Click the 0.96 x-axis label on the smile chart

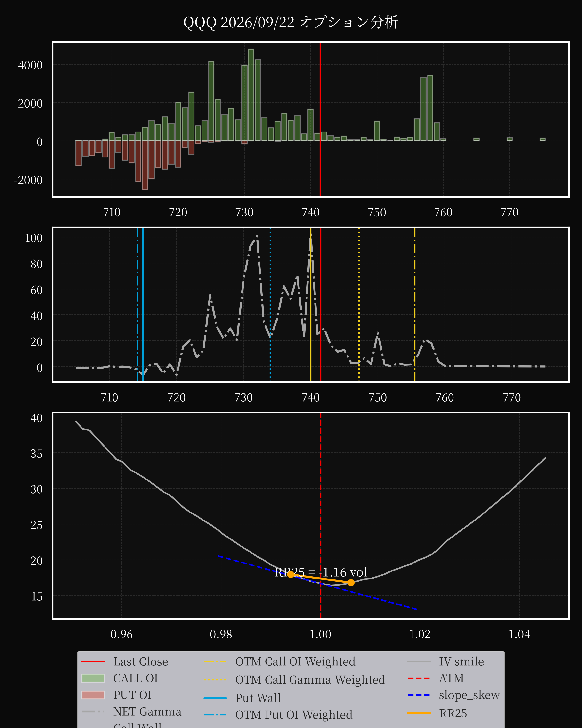[121, 634]
